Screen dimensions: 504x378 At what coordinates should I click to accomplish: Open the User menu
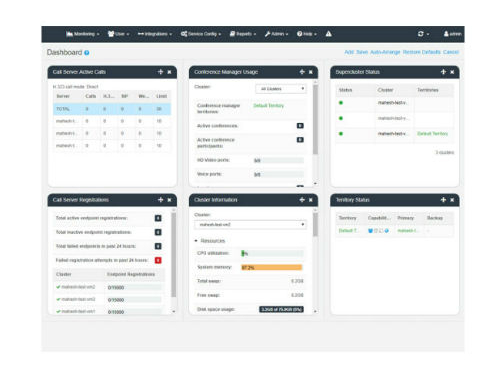118,34
